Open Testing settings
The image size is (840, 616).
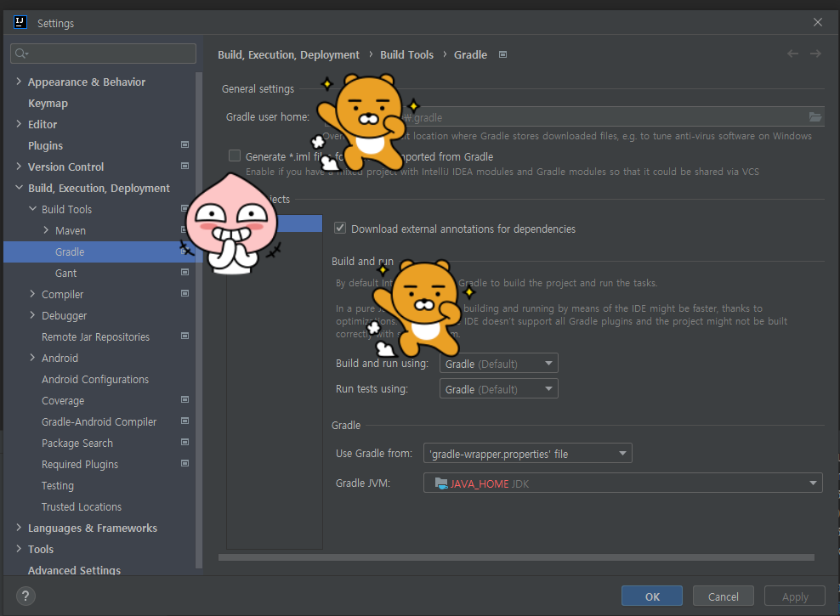tap(58, 485)
